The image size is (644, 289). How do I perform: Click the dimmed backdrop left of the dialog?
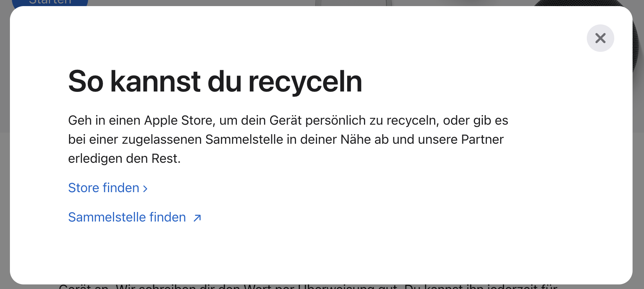[x=5, y=153]
